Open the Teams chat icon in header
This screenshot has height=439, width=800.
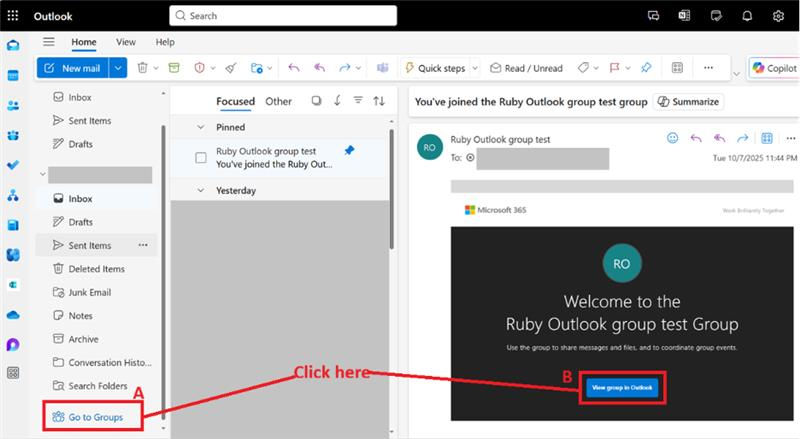[x=653, y=16]
